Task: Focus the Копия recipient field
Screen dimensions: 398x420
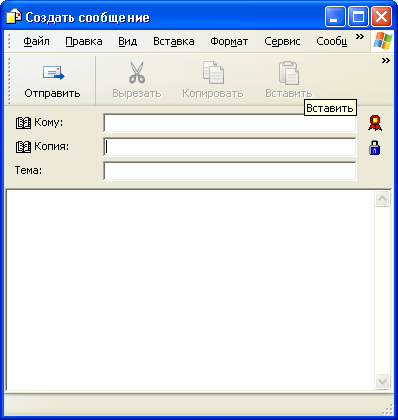Action: (230, 147)
